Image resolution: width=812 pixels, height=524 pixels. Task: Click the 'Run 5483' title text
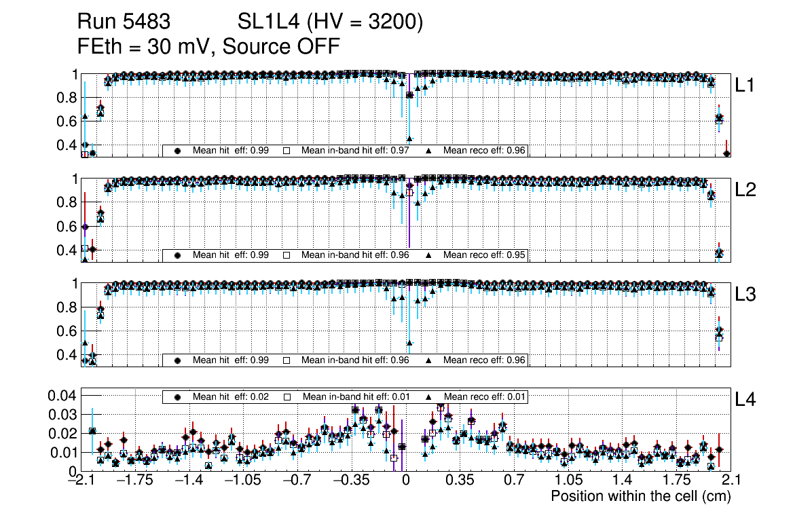tap(124, 22)
